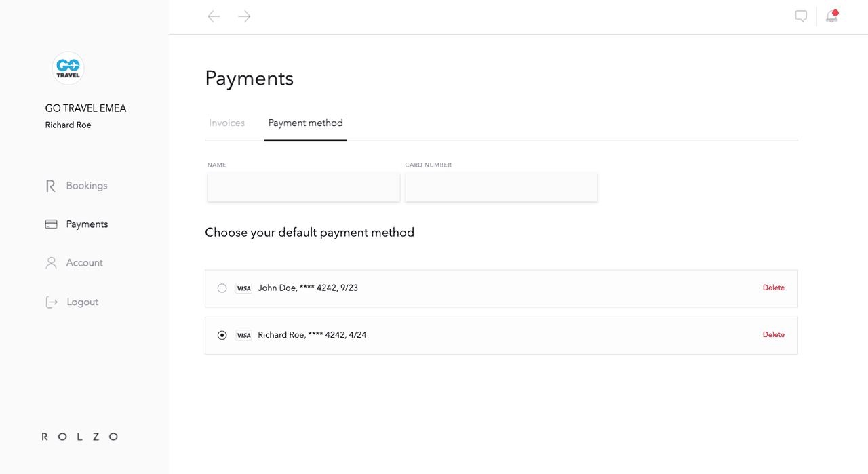Select Richard Roe card radio button

(x=222, y=335)
